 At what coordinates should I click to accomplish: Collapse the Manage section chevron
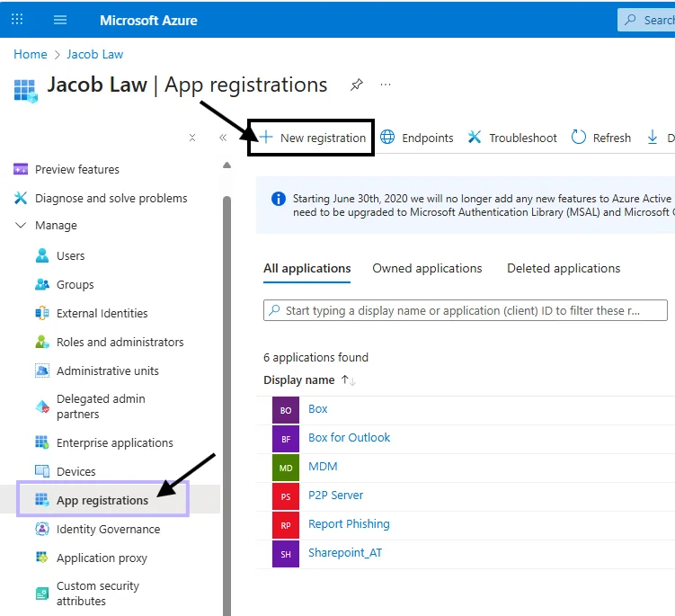pos(21,225)
